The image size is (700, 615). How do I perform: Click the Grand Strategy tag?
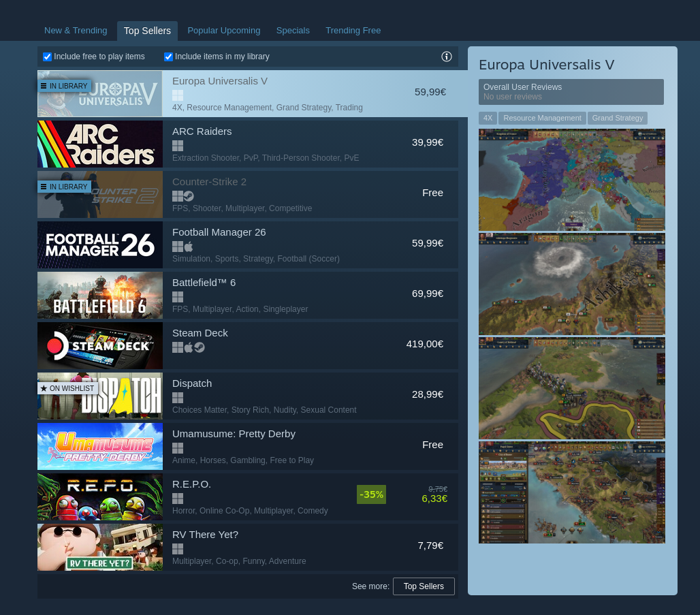(x=618, y=118)
